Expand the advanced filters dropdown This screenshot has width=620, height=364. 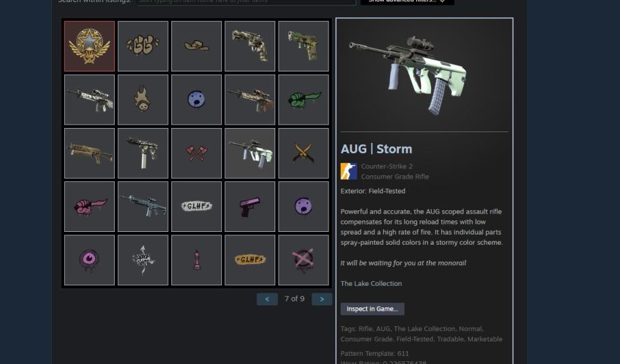[x=407, y=1]
